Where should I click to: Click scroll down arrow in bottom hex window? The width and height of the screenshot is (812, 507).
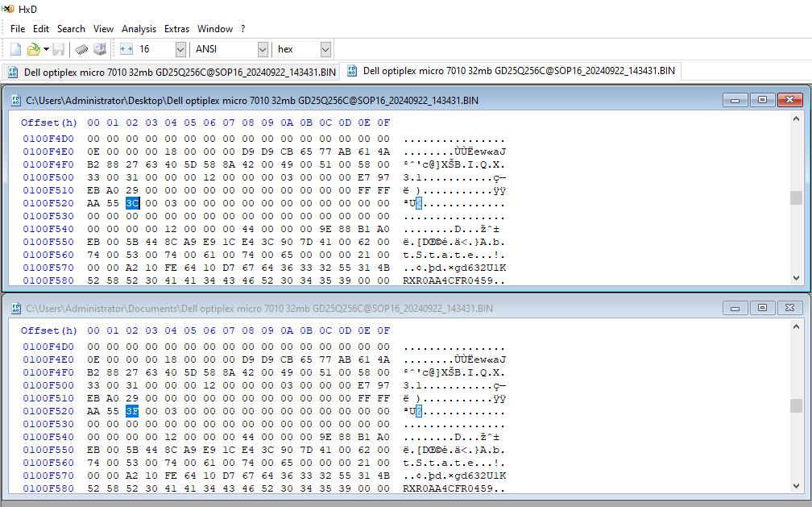click(796, 486)
